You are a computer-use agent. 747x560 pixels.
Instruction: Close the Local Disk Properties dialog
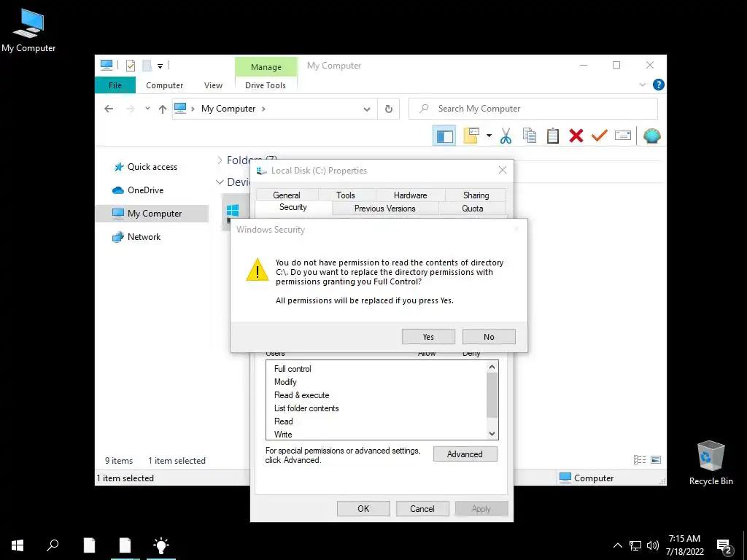tap(502, 170)
